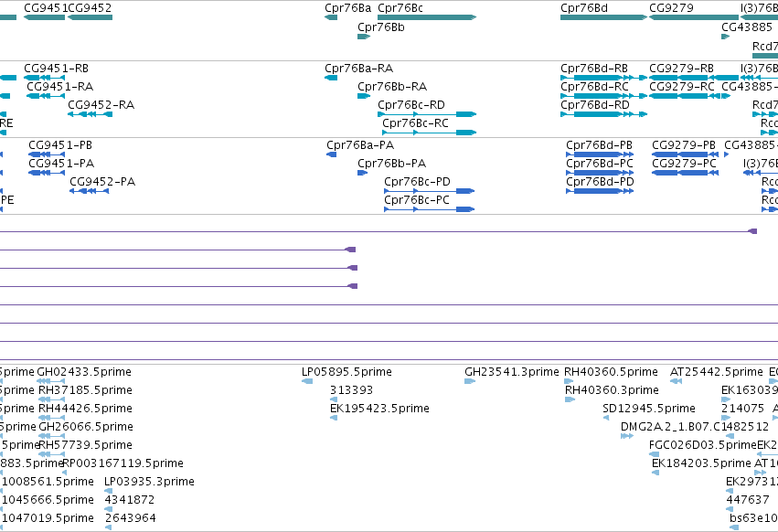Click protein Cpr76Bd-PC label
Screen dimensions: 778x532
[x=600, y=164]
